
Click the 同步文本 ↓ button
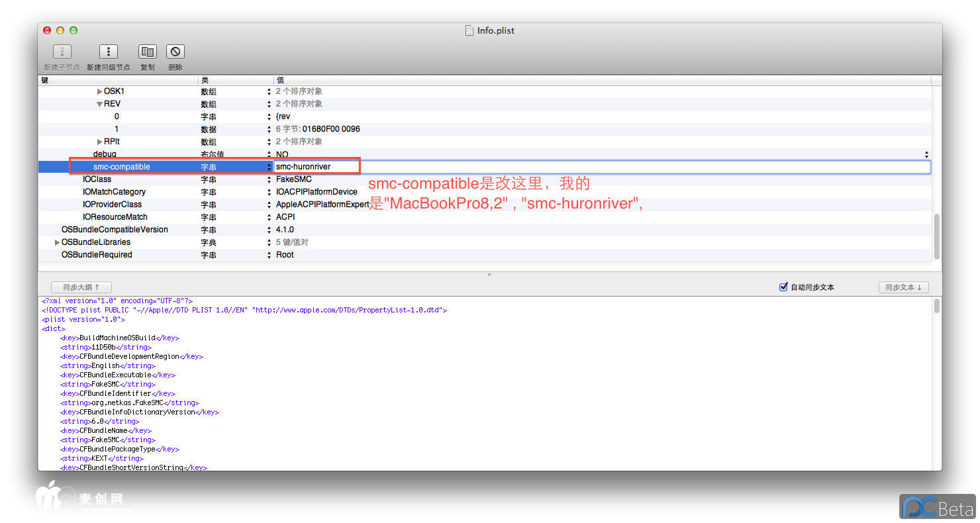pyautogui.click(x=903, y=287)
